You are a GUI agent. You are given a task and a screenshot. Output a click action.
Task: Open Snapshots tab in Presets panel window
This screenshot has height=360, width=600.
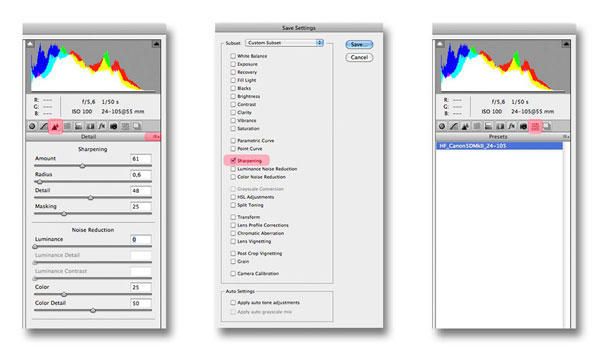[547, 126]
